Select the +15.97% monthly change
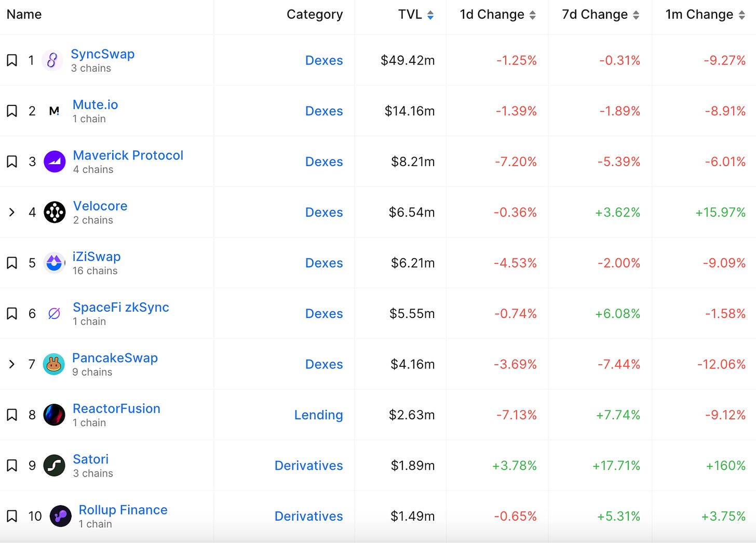Screen dimensions: 756x543 pyautogui.click(x=721, y=212)
